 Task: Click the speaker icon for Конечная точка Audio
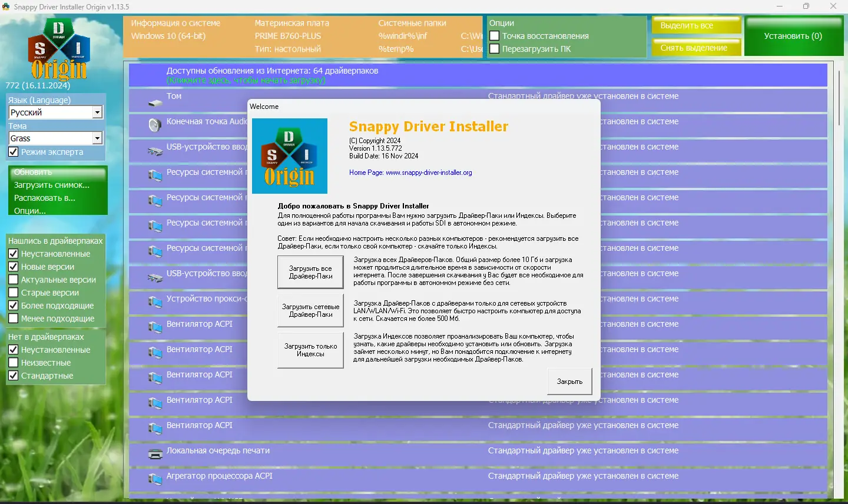click(x=155, y=125)
